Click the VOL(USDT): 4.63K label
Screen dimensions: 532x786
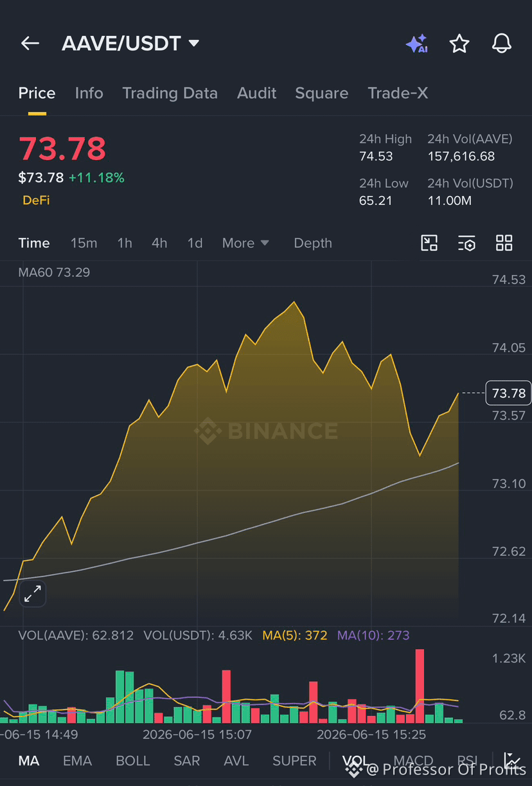pyautogui.click(x=198, y=636)
